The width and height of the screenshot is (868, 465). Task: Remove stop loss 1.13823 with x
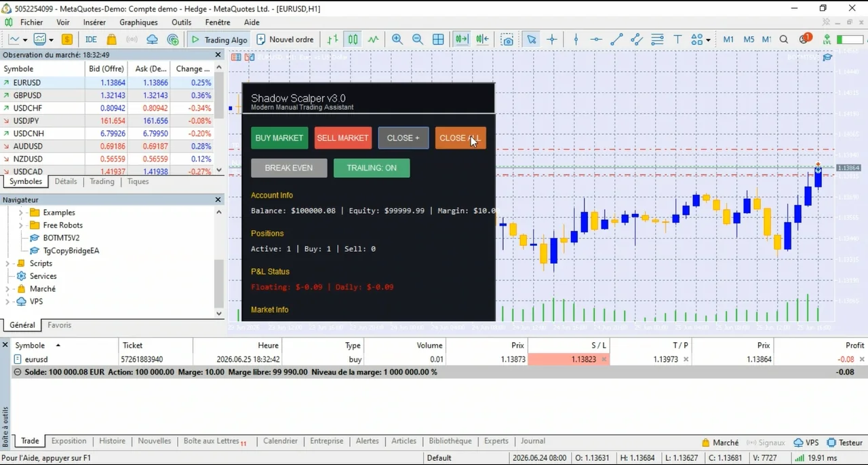pyautogui.click(x=604, y=360)
